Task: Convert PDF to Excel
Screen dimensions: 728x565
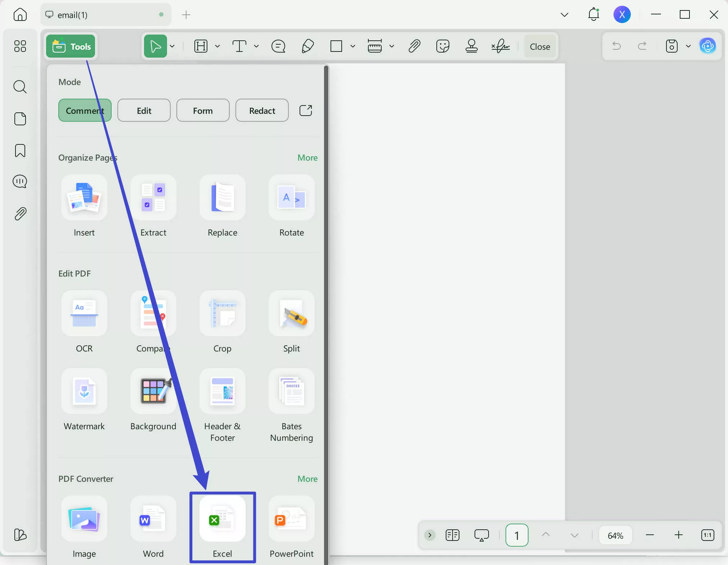Action: coord(222,519)
